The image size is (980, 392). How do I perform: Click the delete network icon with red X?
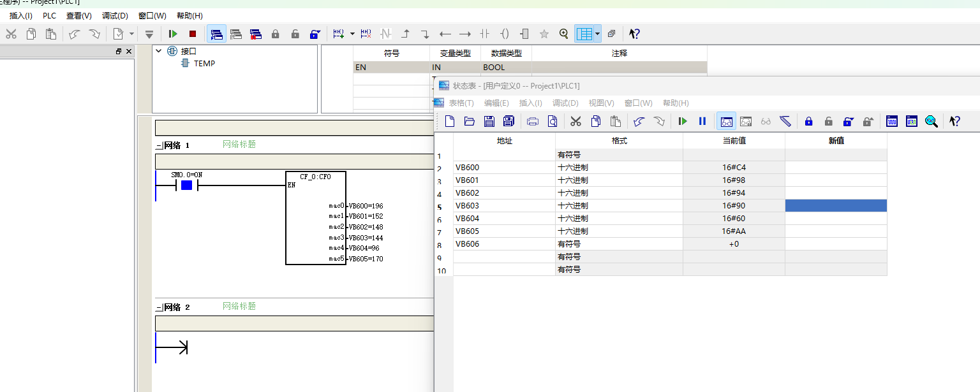click(x=366, y=34)
